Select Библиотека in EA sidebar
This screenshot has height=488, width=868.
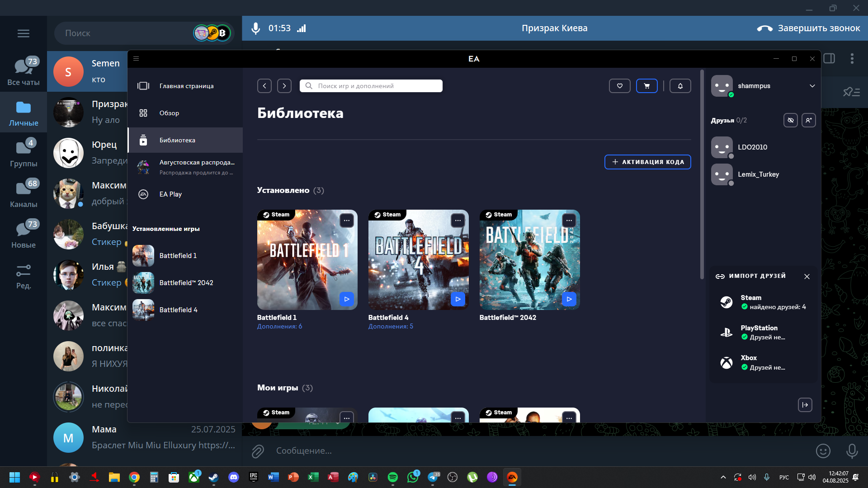185,140
